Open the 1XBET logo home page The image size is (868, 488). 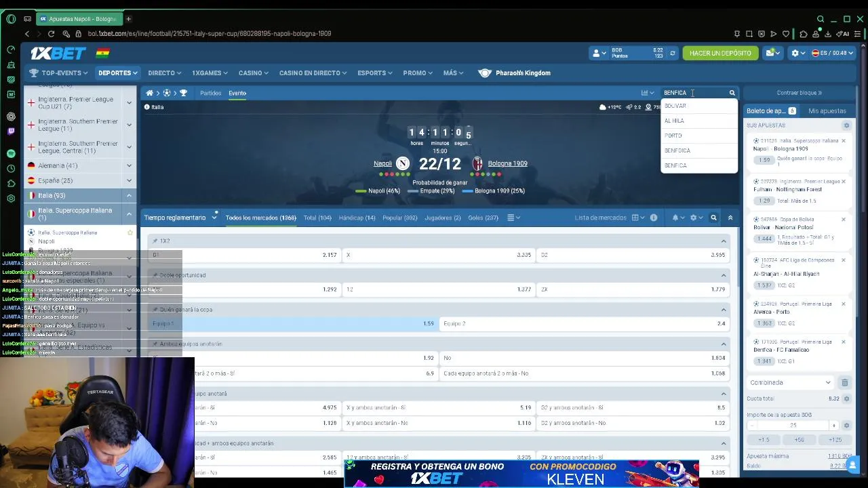tap(58, 53)
